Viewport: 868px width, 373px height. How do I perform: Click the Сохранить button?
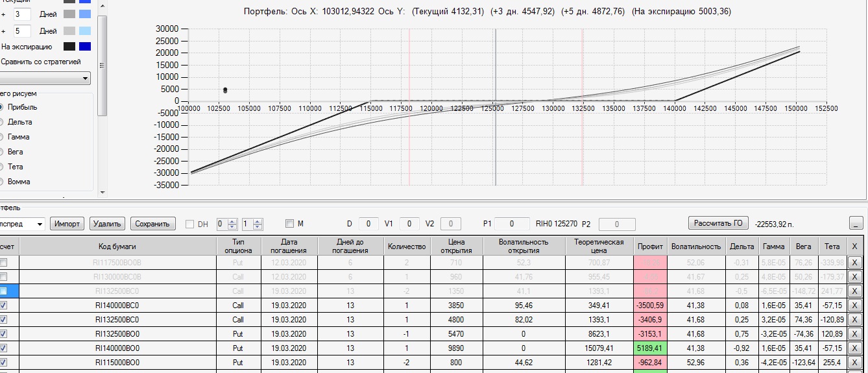[x=153, y=224]
